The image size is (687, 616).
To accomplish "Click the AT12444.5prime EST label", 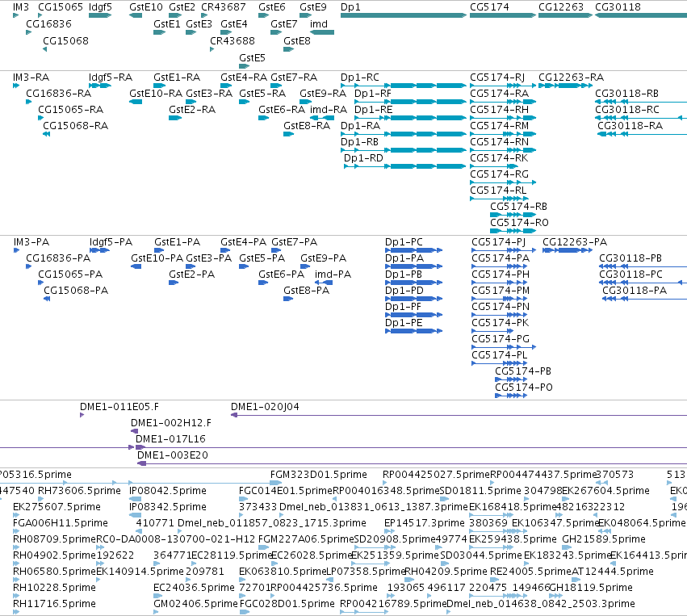I will [613, 572].
